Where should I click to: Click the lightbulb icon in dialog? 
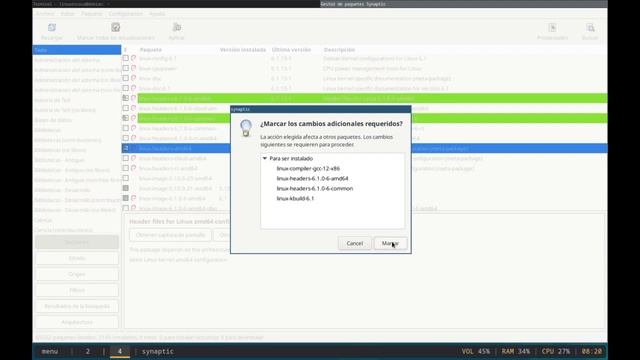click(246, 128)
